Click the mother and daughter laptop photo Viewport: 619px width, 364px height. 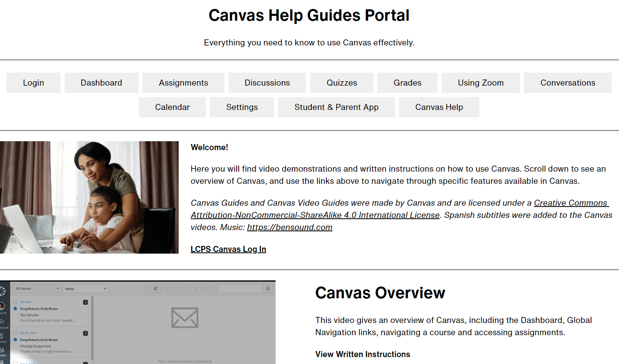coord(89,197)
